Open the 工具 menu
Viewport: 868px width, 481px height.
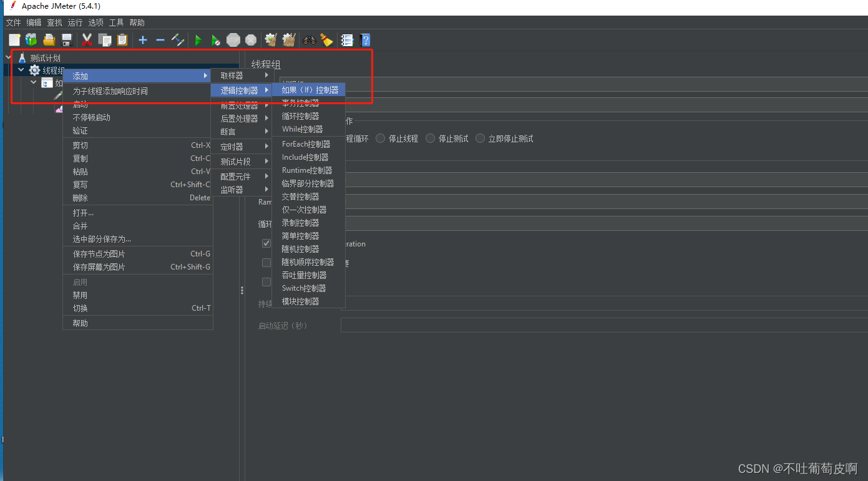pyautogui.click(x=117, y=22)
